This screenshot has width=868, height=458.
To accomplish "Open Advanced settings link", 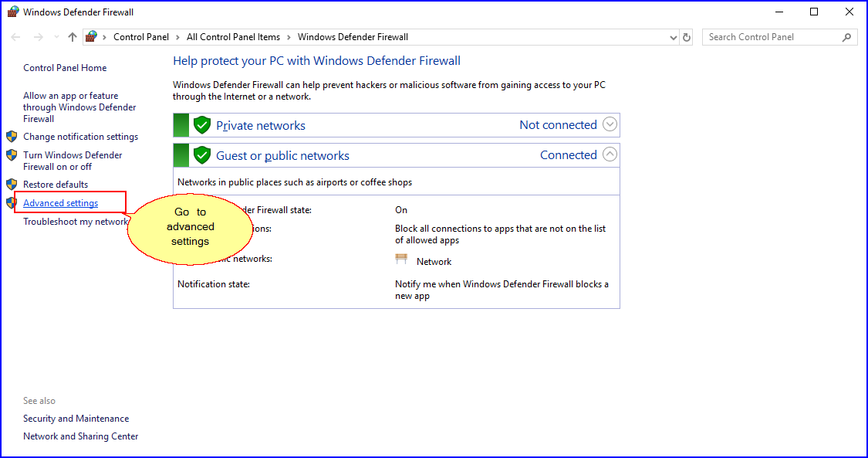I will (x=61, y=203).
